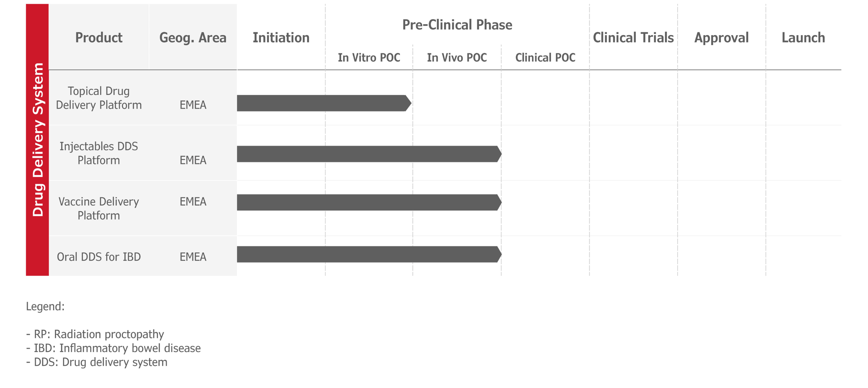
Task: Click the Oral DDS for IBD progress bar
Action: click(x=369, y=254)
